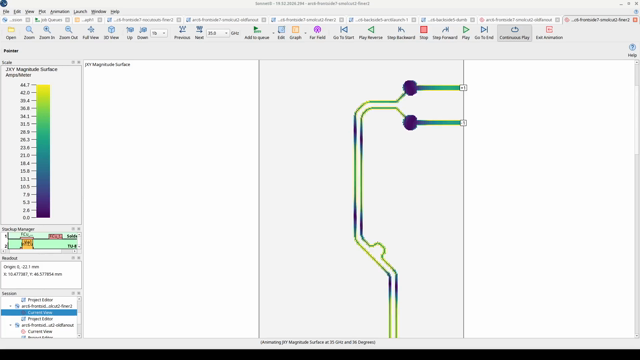Toggle Continuous Play mode
This screenshot has height=360, width=640.
514,33
